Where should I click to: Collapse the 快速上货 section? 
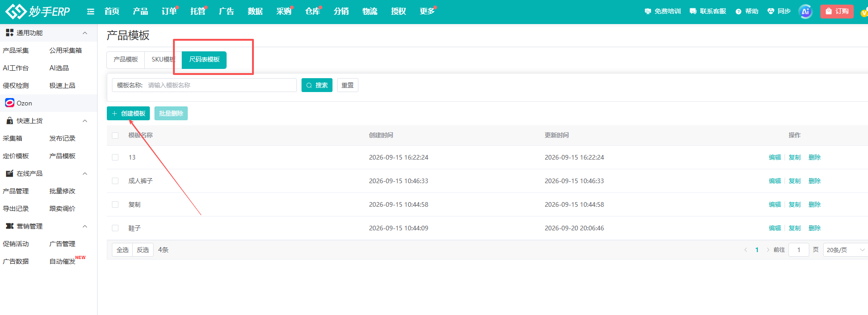point(85,121)
